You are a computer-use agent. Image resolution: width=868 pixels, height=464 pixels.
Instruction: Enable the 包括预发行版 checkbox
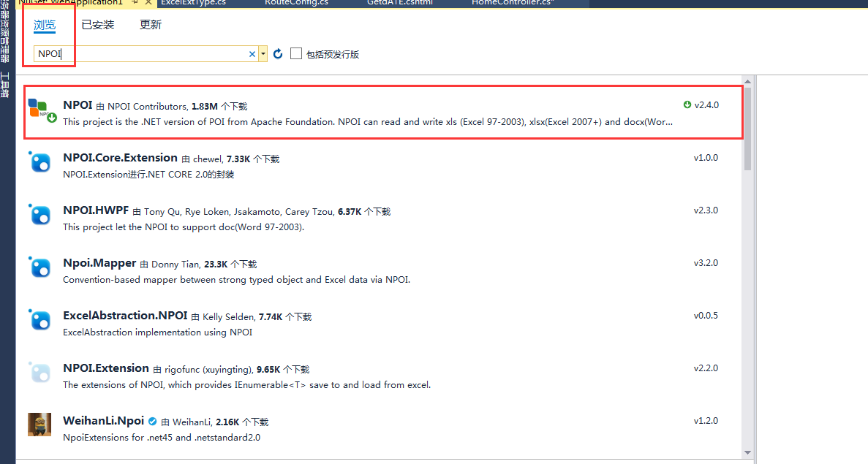(296, 53)
